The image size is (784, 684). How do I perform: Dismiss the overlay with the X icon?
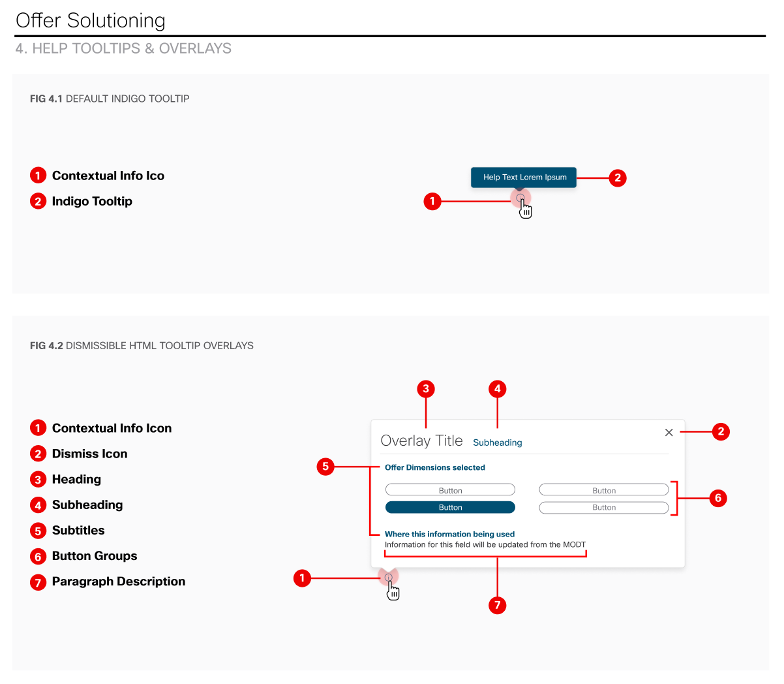pos(669,432)
